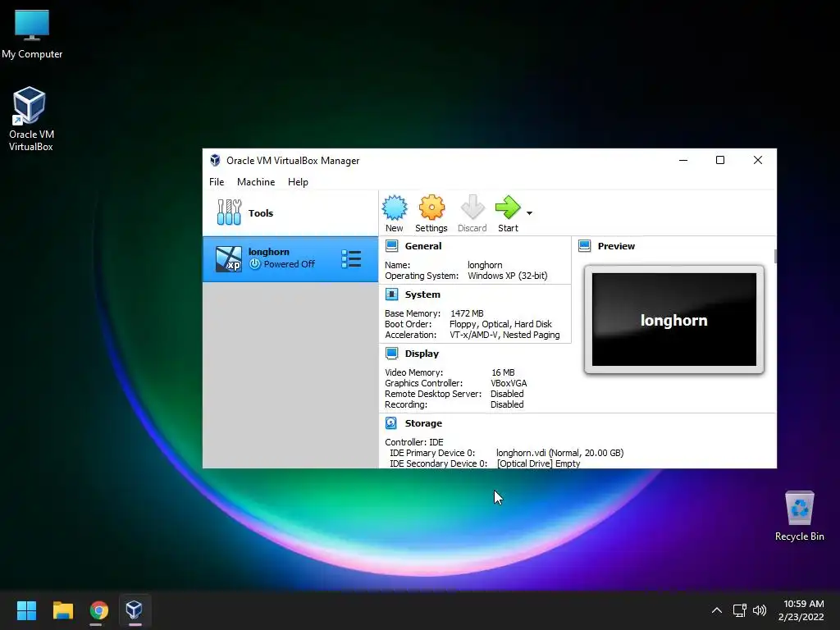Click Floppy, Optical, Hard Disk boot order
The image size is (840, 630).
pyautogui.click(x=500, y=324)
